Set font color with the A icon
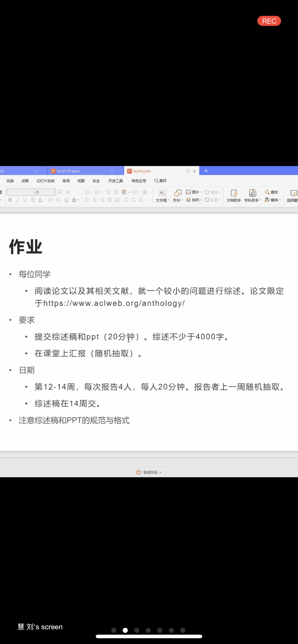The height and width of the screenshot is (644, 298). pos(40,200)
